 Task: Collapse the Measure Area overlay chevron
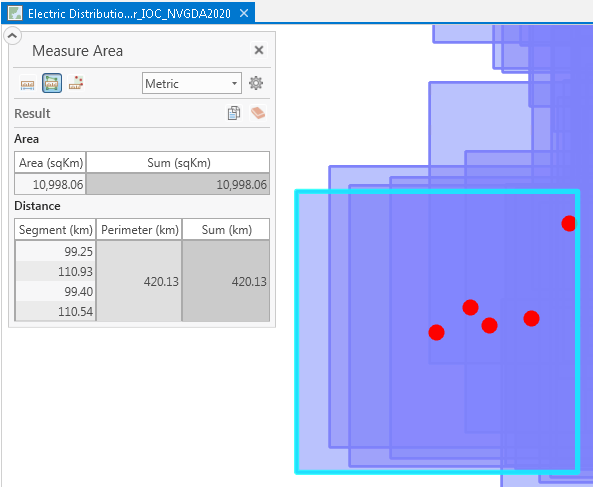tap(12, 36)
